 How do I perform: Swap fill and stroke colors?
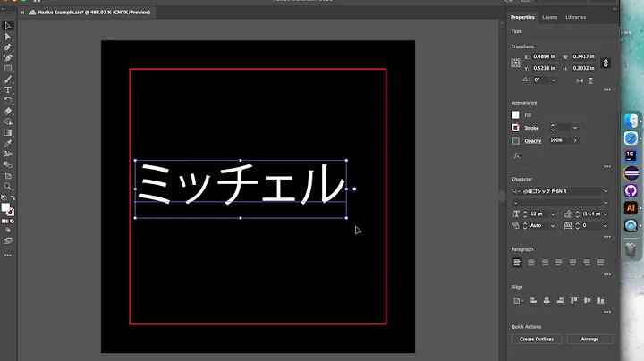coord(13,198)
